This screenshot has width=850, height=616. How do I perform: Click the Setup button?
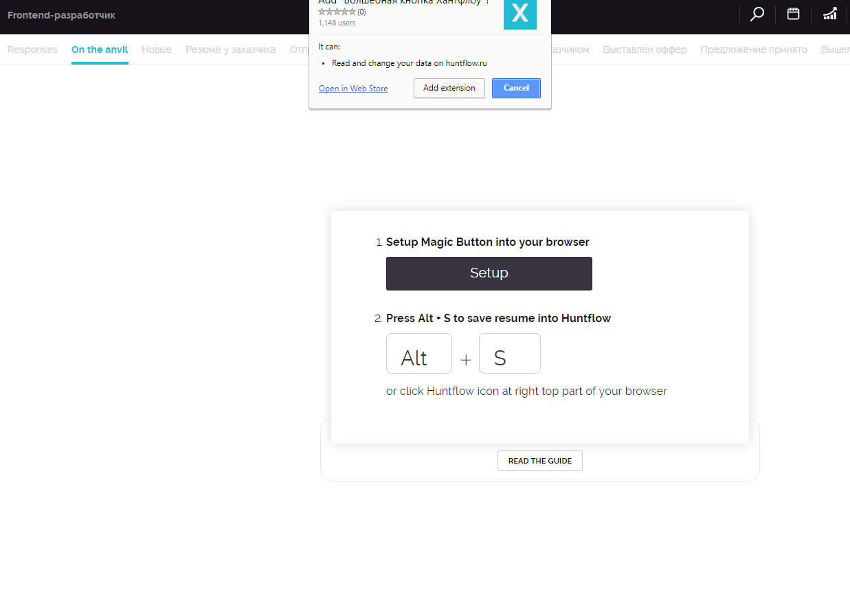click(x=489, y=273)
